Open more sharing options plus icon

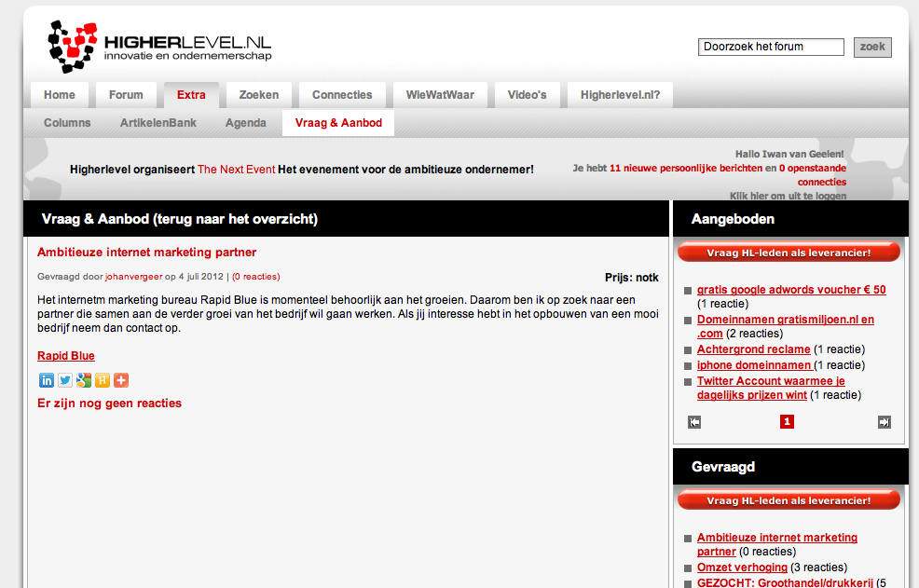point(121,380)
